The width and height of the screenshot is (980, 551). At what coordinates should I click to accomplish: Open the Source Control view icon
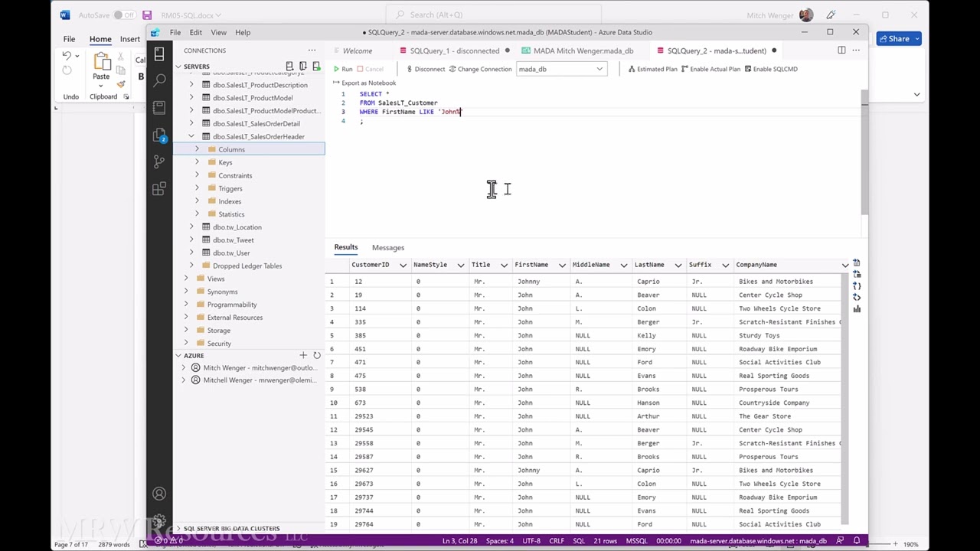click(x=159, y=161)
